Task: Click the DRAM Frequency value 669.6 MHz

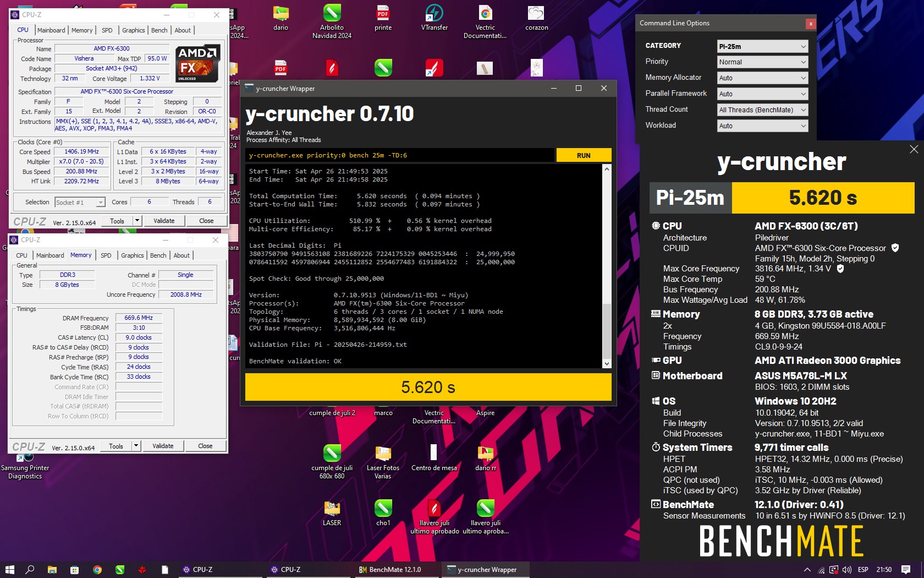Action: pos(139,318)
